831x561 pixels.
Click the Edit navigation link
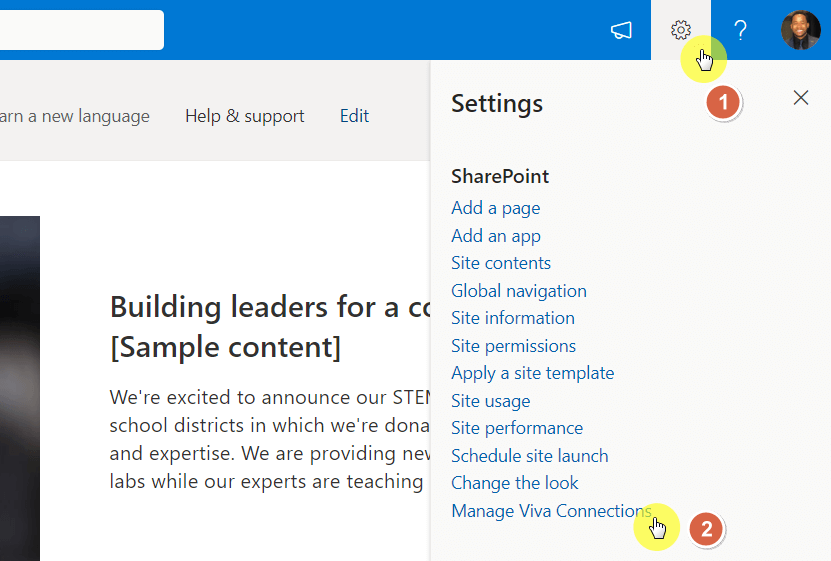click(x=354, y=116)
